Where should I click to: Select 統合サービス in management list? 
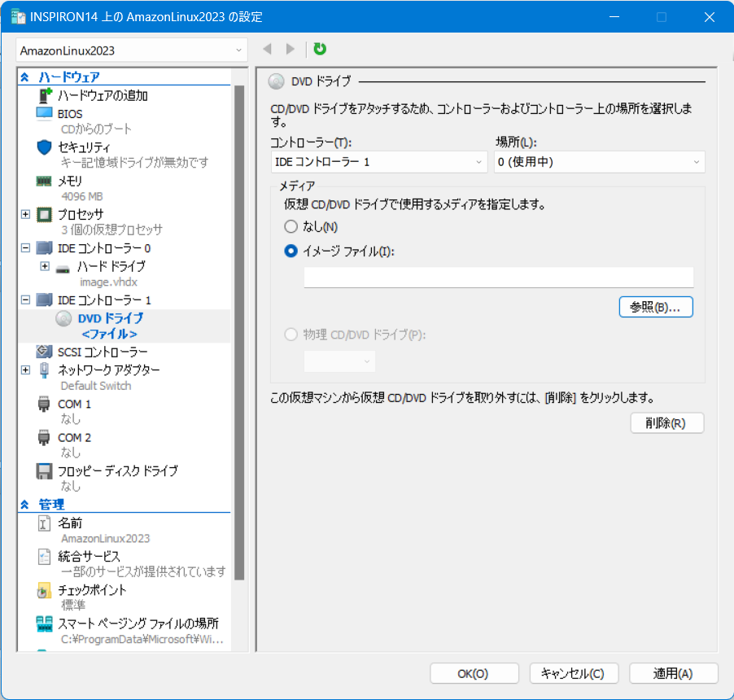[x=90, y=557]
